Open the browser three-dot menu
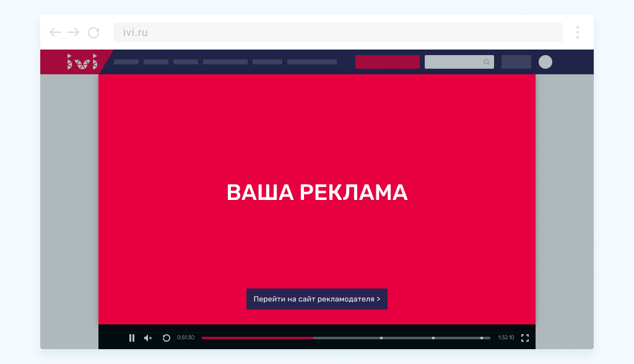 (578, 32)
